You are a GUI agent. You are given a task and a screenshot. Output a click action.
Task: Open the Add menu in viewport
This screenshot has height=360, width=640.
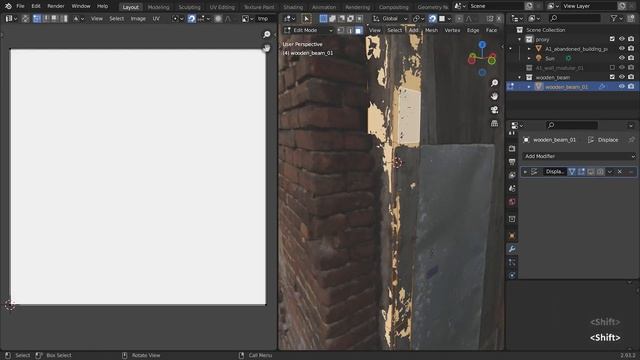coord(413,30)
